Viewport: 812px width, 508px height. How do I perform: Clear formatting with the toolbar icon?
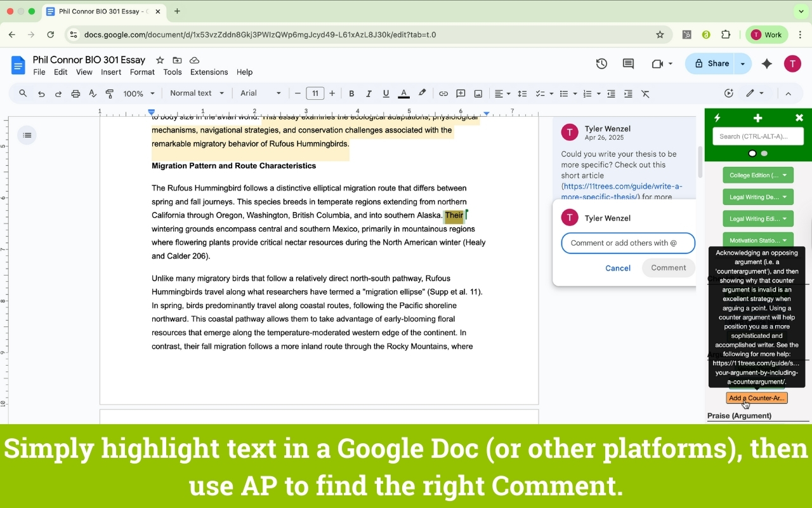click(x=646, y=93)
